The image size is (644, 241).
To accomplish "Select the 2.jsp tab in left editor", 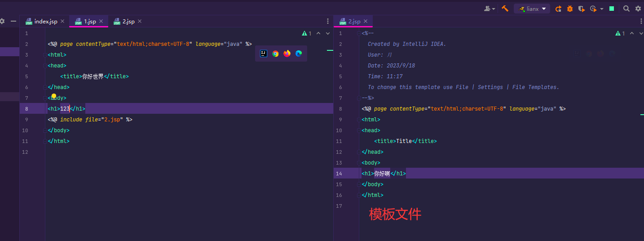I will click(x=128, y=21).
